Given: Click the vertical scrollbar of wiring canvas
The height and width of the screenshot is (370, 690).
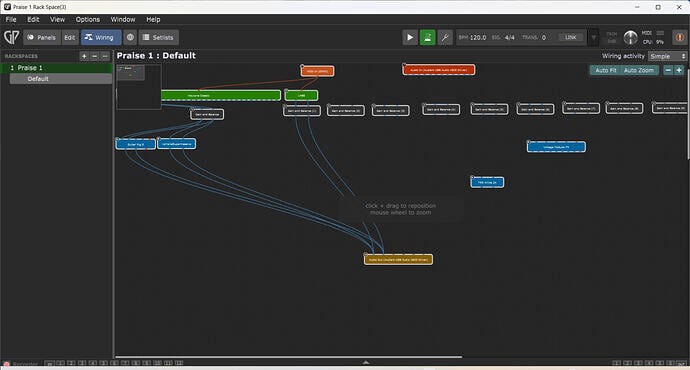Looking at the screenshot, I should pos(688,114).
